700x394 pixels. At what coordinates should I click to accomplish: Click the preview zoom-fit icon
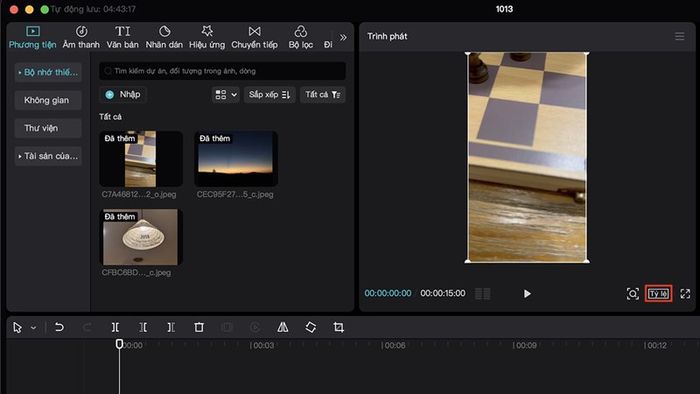633,294
